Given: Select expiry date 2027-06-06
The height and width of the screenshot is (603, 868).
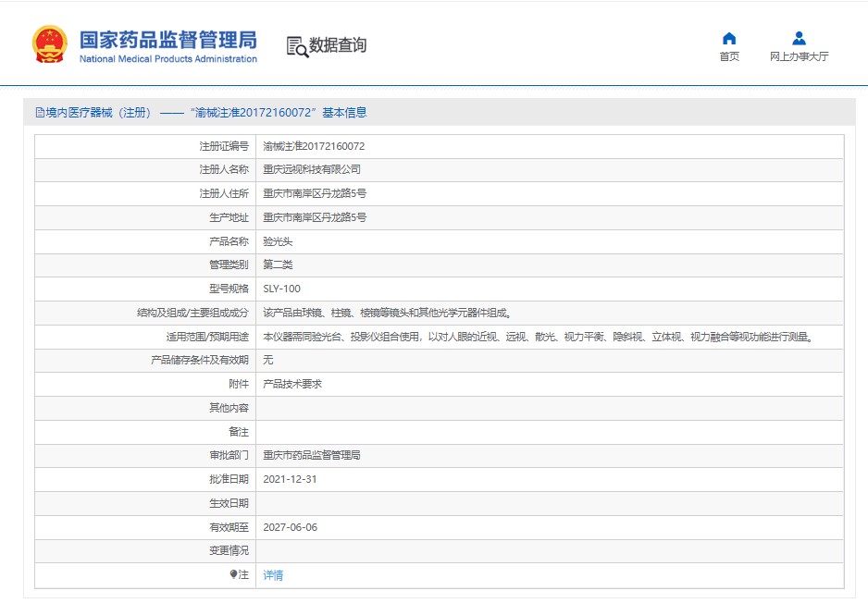Looking at the screenshot, I should pyautogui.click(x=290, y=527).
